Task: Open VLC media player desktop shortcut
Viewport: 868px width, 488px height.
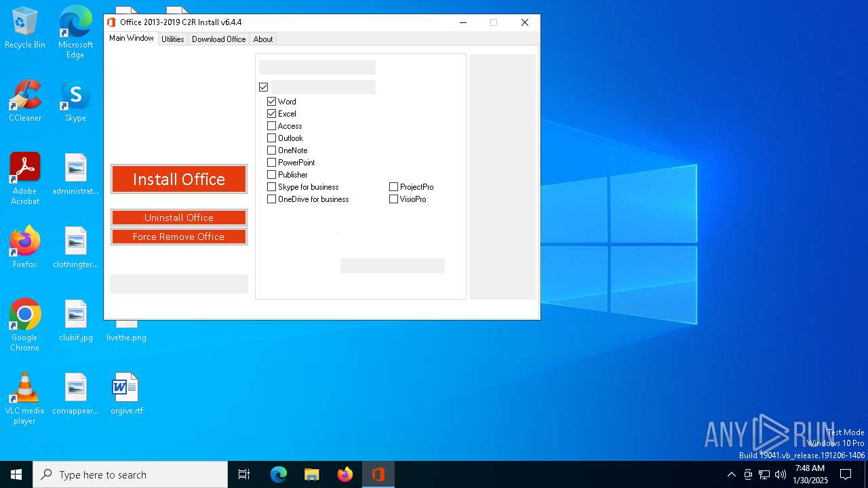Action: (25, 399)
